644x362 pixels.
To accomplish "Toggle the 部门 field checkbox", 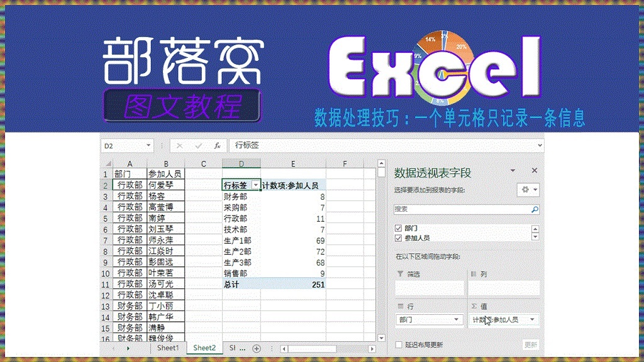I will pos(398,228).
